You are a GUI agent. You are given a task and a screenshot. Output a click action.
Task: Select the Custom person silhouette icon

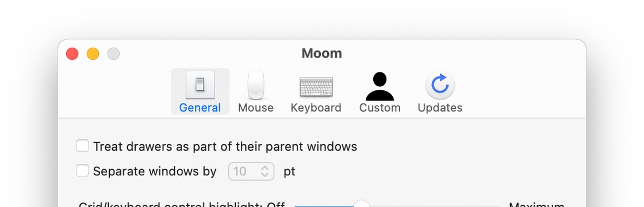click(380, 86)
